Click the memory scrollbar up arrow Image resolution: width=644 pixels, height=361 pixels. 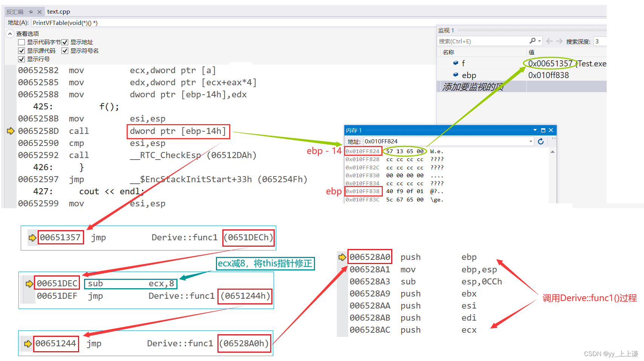click(x=552, y=152)
